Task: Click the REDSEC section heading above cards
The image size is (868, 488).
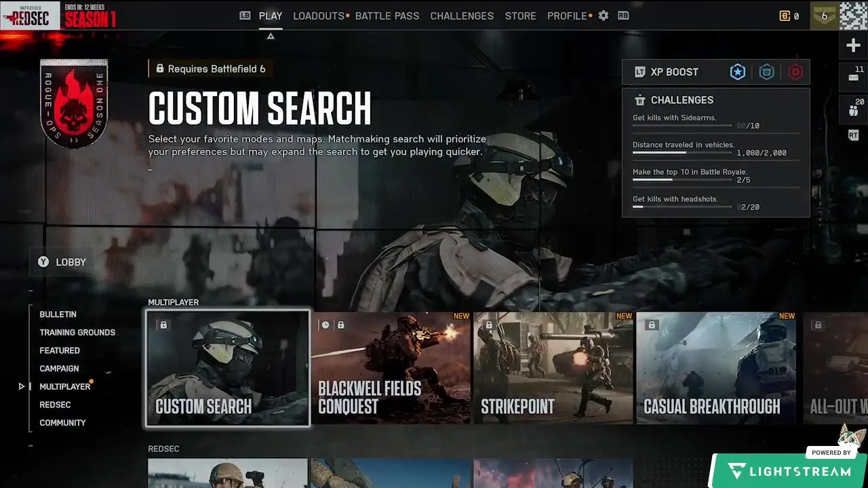Action: [163, 449]
